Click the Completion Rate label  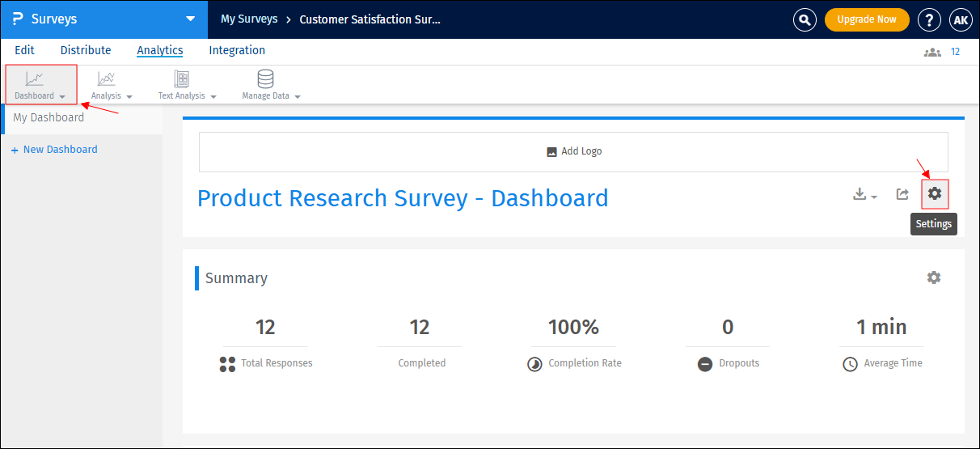click(x=585, y=363)
